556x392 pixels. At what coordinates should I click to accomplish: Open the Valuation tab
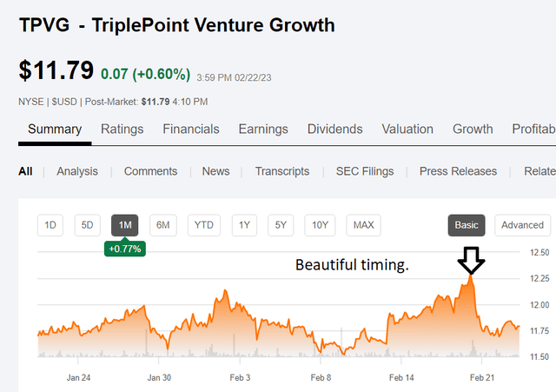(407, 130)
